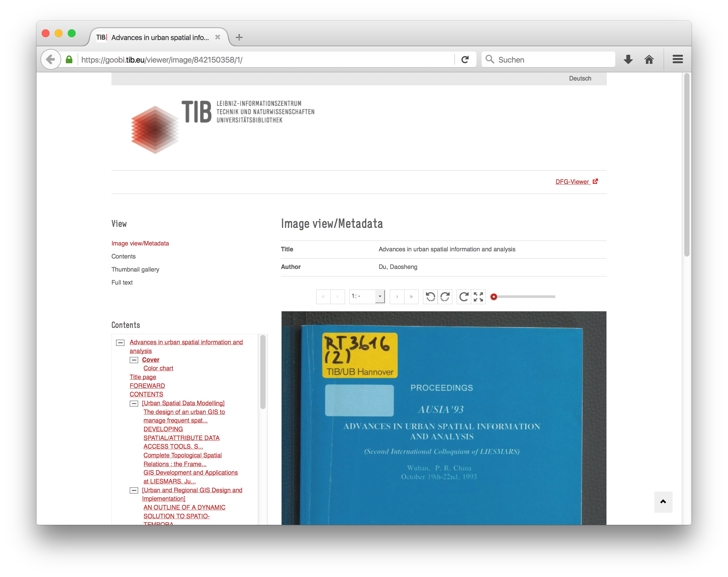Viewport: 728px width, 577px height.
Task: Reload the page from address bar
Action: pos(465,59)
